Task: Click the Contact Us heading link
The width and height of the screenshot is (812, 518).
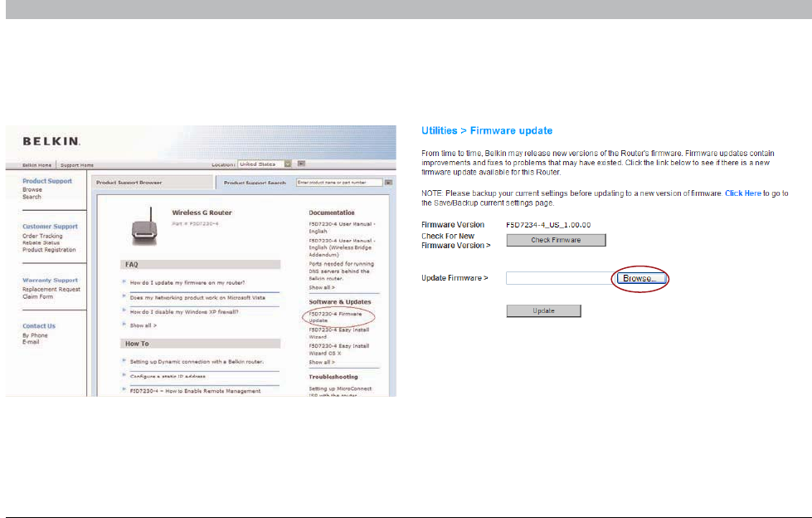Action: pyautogui.click(x=39, y=326)
